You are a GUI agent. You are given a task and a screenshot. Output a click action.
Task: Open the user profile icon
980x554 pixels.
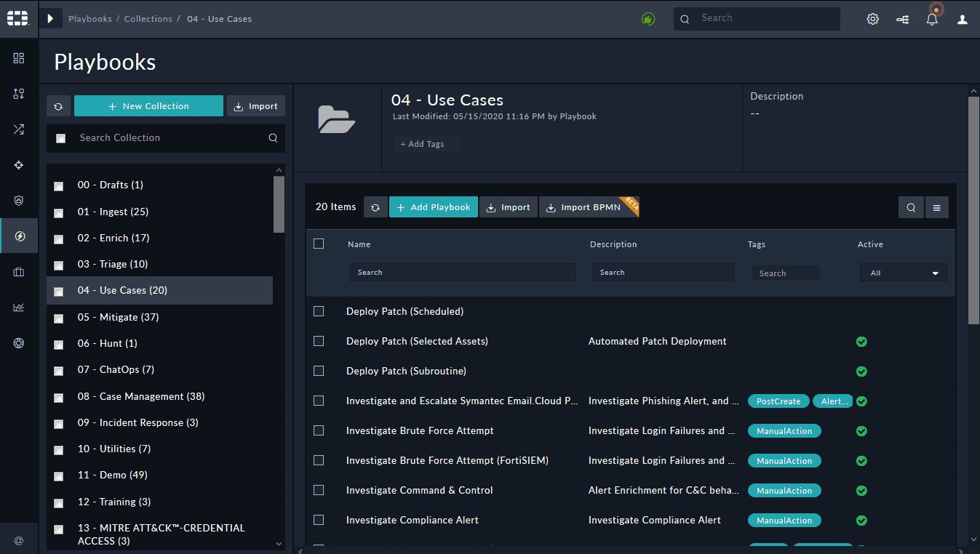963,20
